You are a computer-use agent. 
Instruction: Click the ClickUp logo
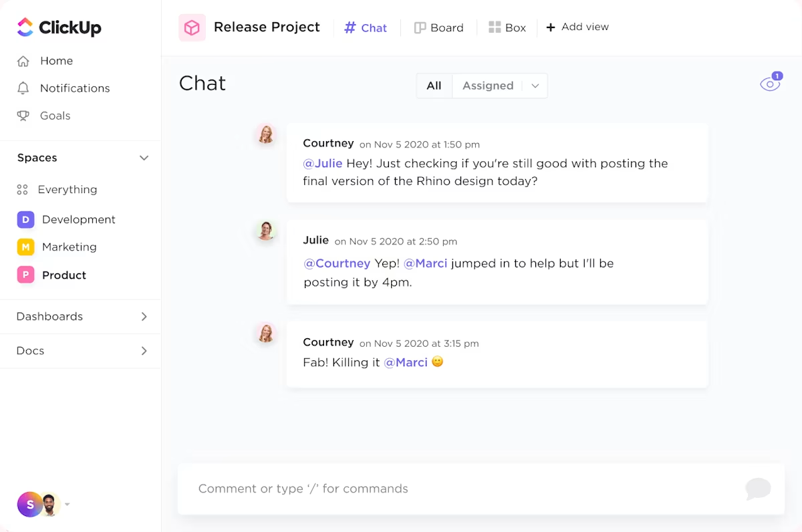59,27
